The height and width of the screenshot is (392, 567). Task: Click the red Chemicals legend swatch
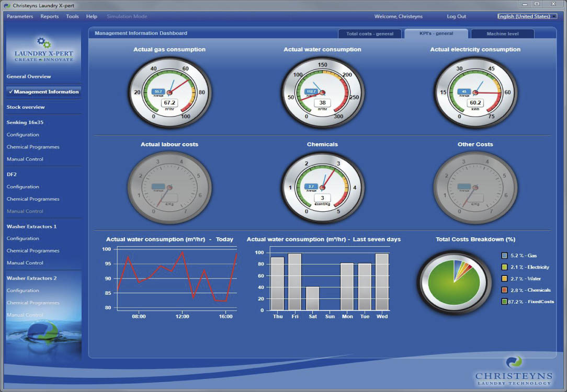tap(504, 290)
